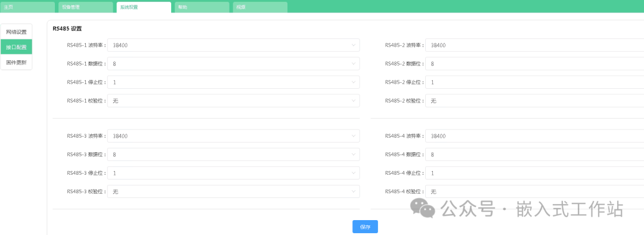The width and height of the screenshot is (644, 235).
Task: Click the RS485-4 停止位 label
Action: [x=404, y=173]
